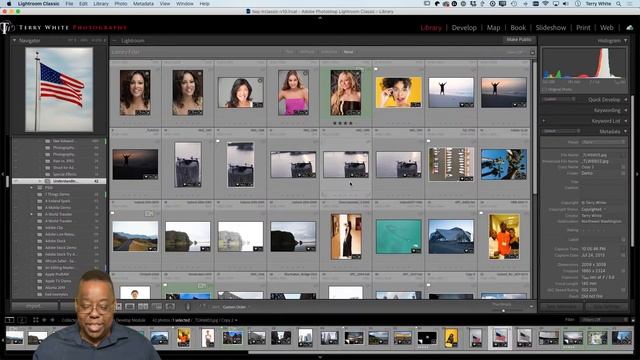The height and width of the screenshot is (360, 640).
Task: Collapse the Navigator panel
Action: pos(15,40)
